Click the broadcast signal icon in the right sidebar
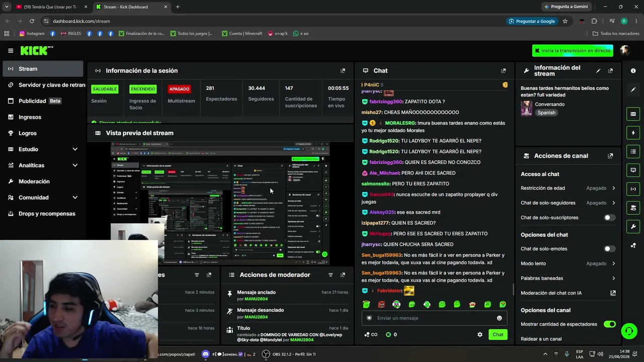644x362 pixels. [x=633, y=189]
